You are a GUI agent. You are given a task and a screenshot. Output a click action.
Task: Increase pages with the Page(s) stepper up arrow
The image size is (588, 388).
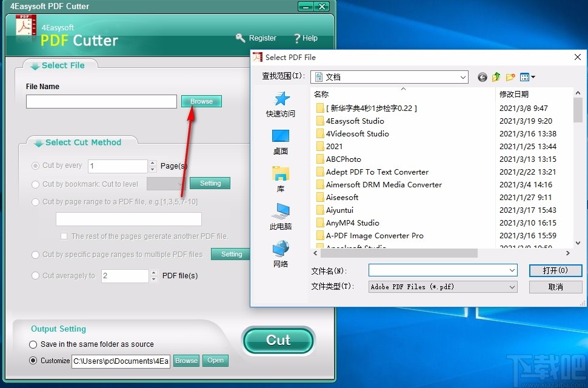153,162
